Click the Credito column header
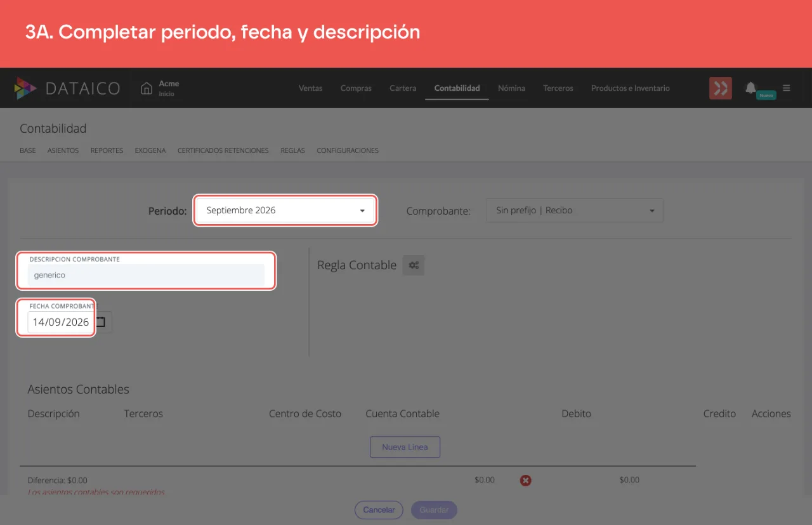This screenshot has width=812, height=525. (719, 413)
